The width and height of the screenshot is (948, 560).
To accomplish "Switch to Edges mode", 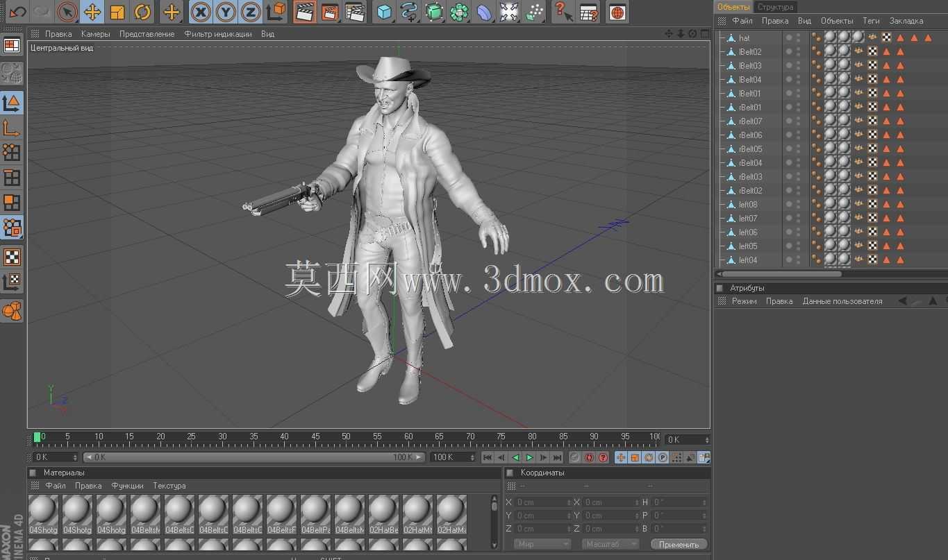I will coord(12,178).
